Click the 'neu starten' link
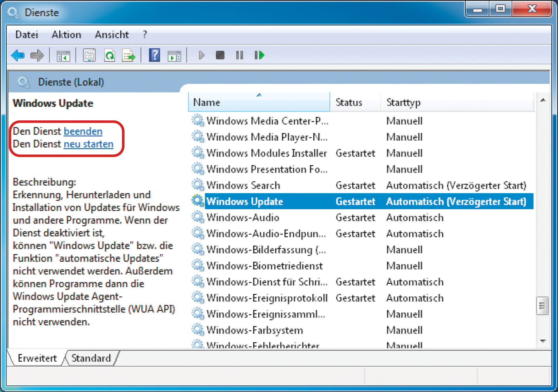 coord(88,144)
